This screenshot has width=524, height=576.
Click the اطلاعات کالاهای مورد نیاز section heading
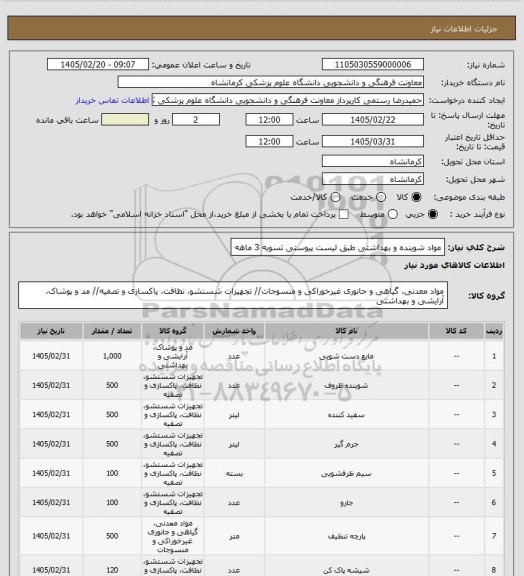tap(455, 265)
